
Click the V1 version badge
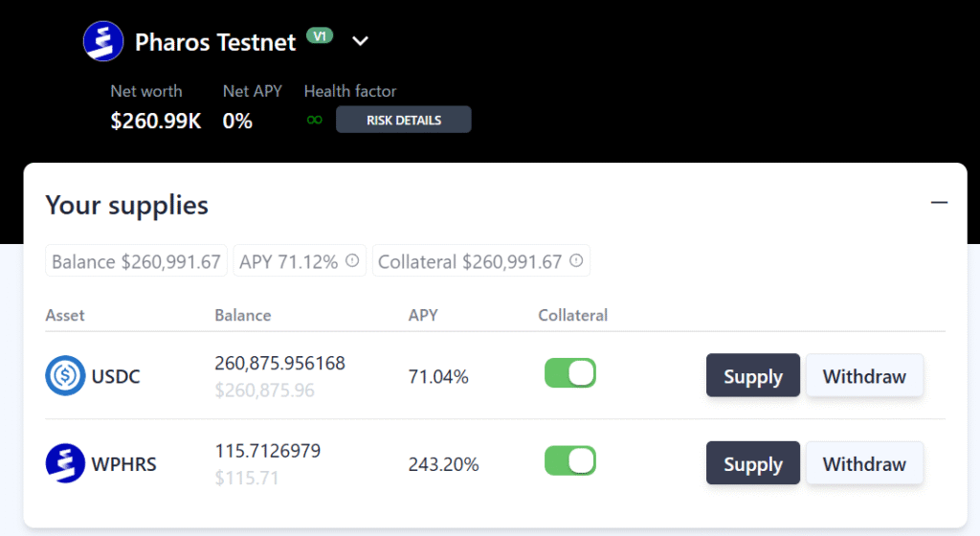(x=320, y=36)
